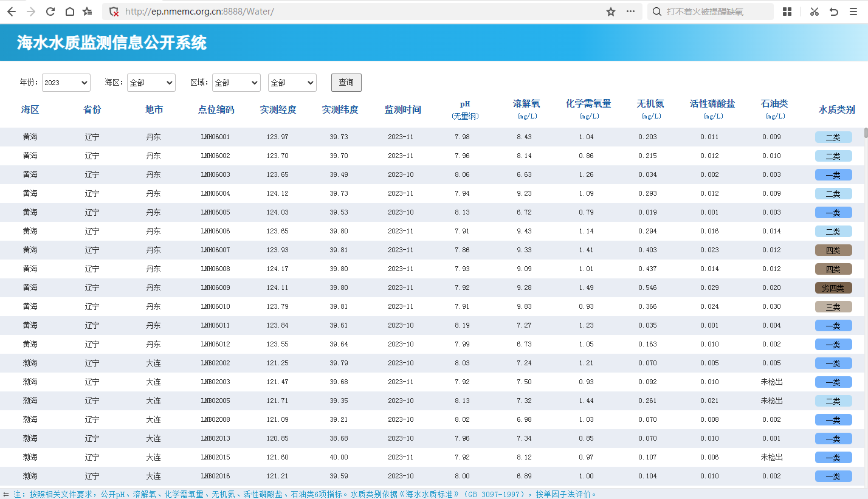Click the undo closed tab icon
Image resolution: width=868 pixels, height=499 pixels.
834,12
